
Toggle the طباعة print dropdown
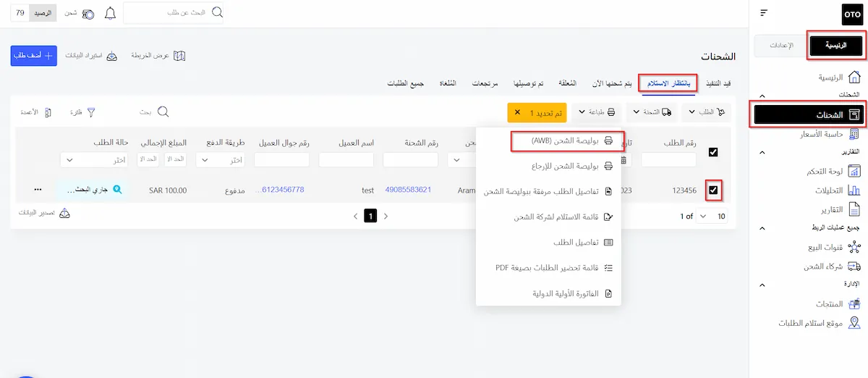pos(598,112)
